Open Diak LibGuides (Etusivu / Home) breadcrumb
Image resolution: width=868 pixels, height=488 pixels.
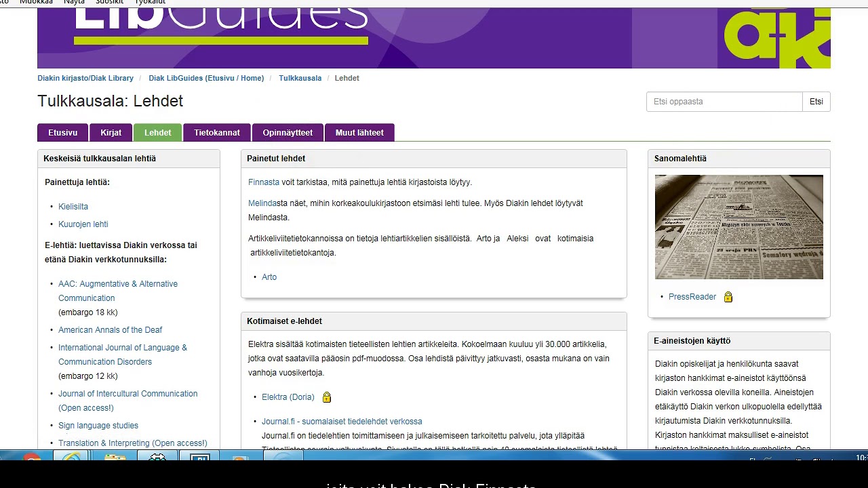(206, 78)
